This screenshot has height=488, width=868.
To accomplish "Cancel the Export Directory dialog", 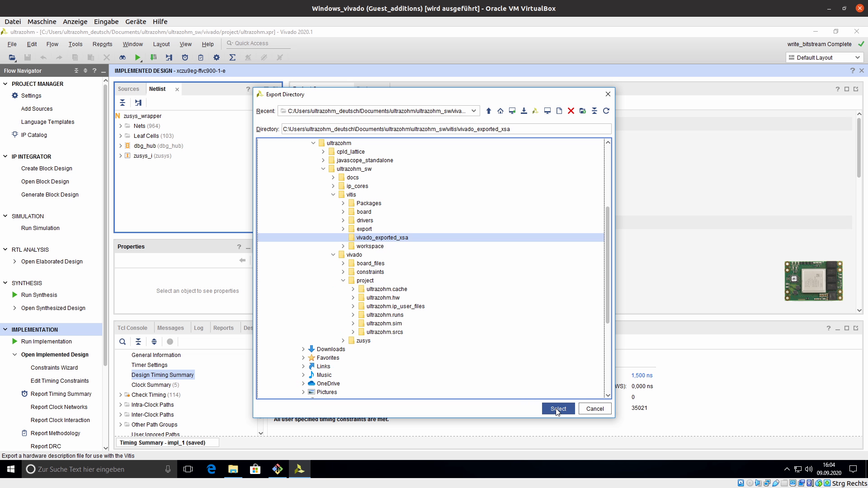I will [594, 408].
